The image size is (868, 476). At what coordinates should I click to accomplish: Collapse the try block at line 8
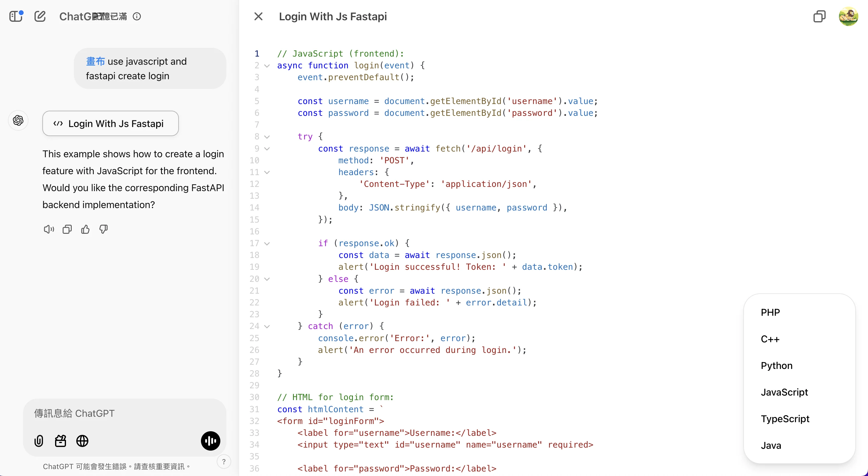[x=267, y=137]
